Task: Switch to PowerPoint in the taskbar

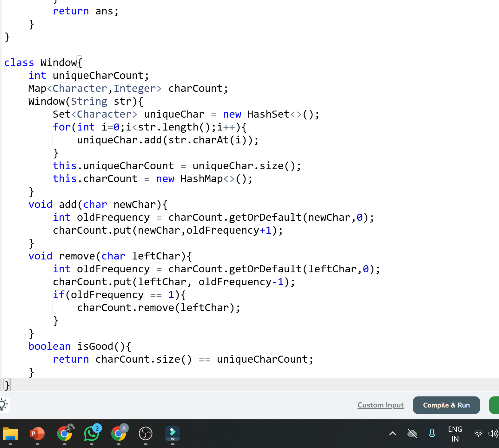Action: pyautogui.click(x=37, y=434)
